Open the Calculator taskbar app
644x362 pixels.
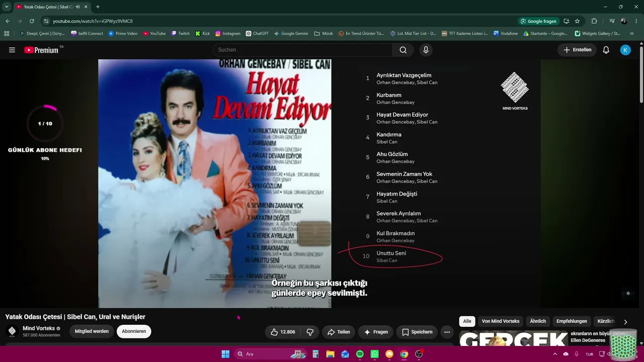[315, 354]
